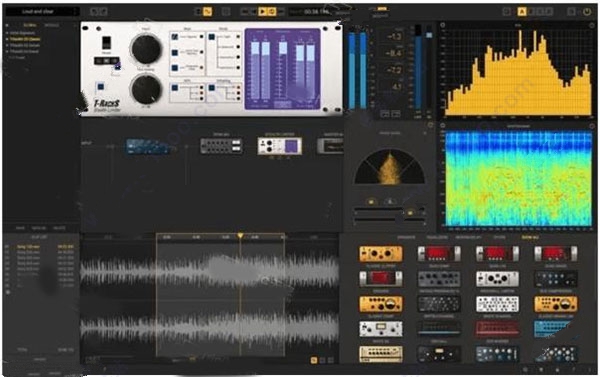600x377 pixels.
Task: Switch to the Dynamics module filter tab
Action: click(406, 238)
